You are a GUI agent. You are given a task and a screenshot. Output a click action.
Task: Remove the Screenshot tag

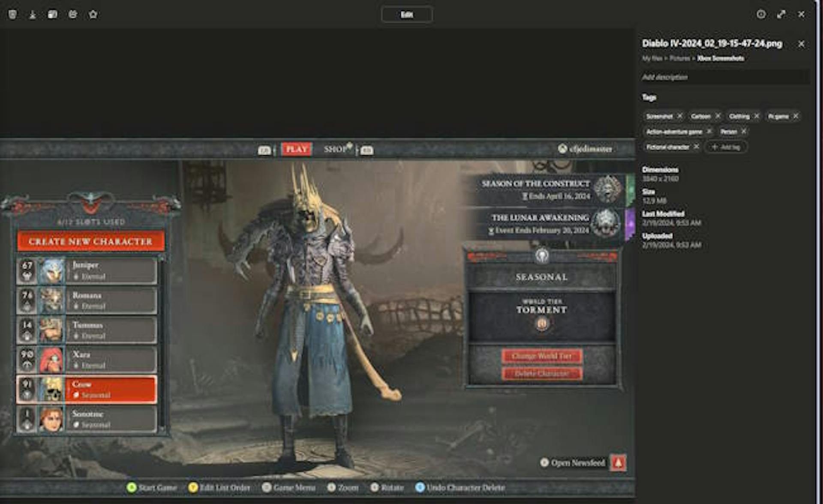[x=680, y=116]
